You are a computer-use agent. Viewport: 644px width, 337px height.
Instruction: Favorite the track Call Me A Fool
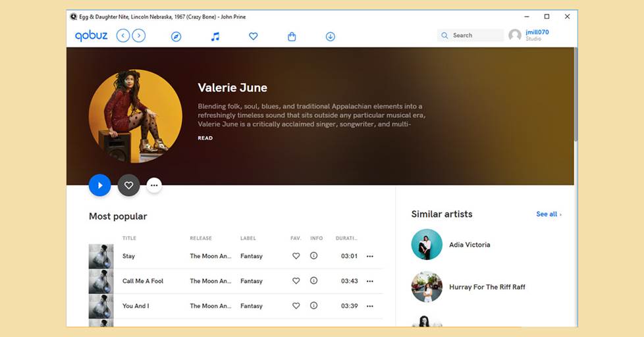[x=296, y=281]
